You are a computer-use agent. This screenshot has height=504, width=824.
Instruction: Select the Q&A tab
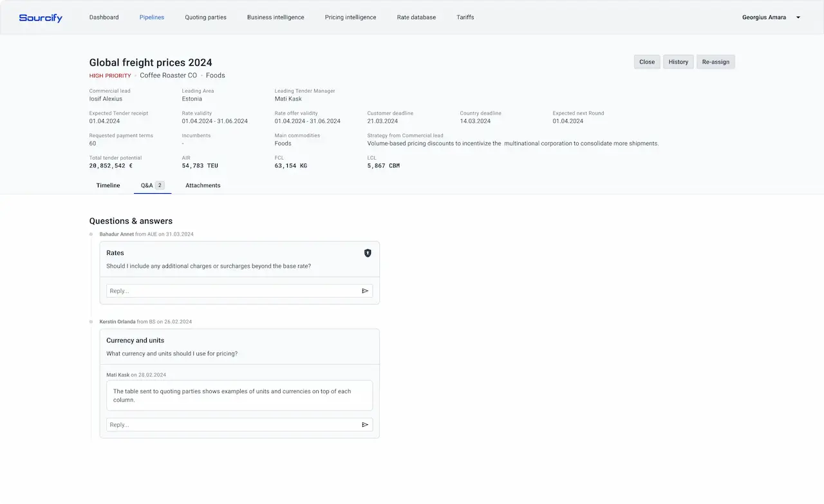pyautogui.click(x=147, y=185)
